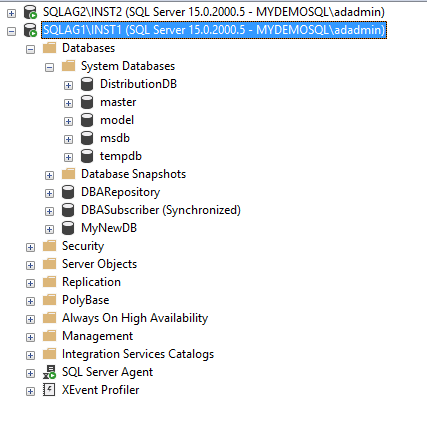Expand the Management node
This screenshot has width=427, height=422.
pyautogui.click(x=30, y=337)
